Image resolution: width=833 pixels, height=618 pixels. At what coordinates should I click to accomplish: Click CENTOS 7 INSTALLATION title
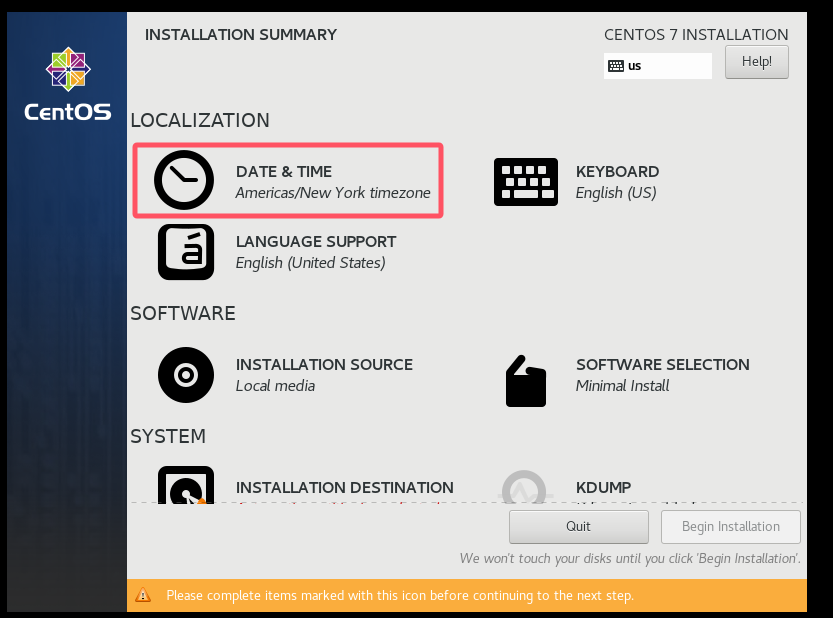tap(696, 35)
